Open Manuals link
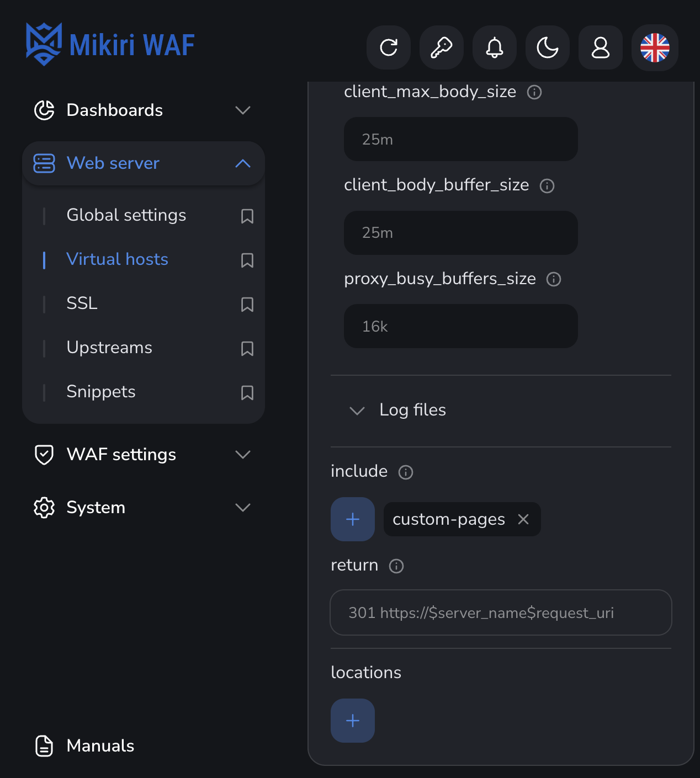The width and height of the screenshot is (700, 778). [100, 746]
